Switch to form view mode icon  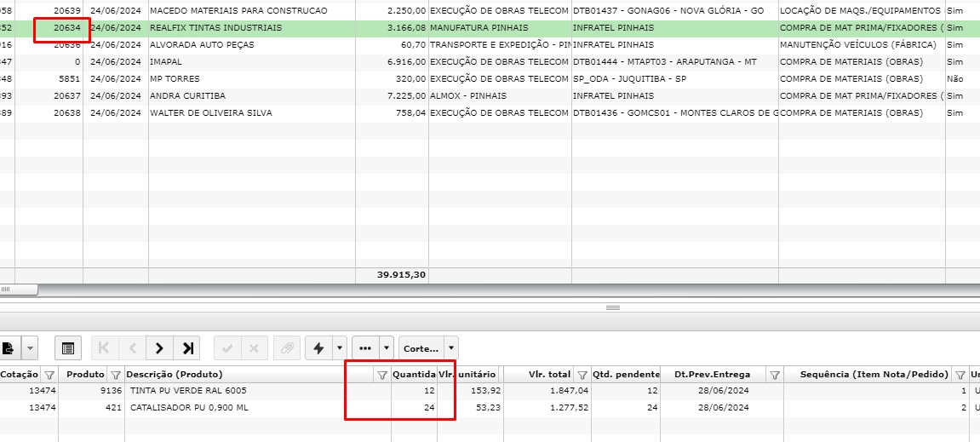point(68,347)
